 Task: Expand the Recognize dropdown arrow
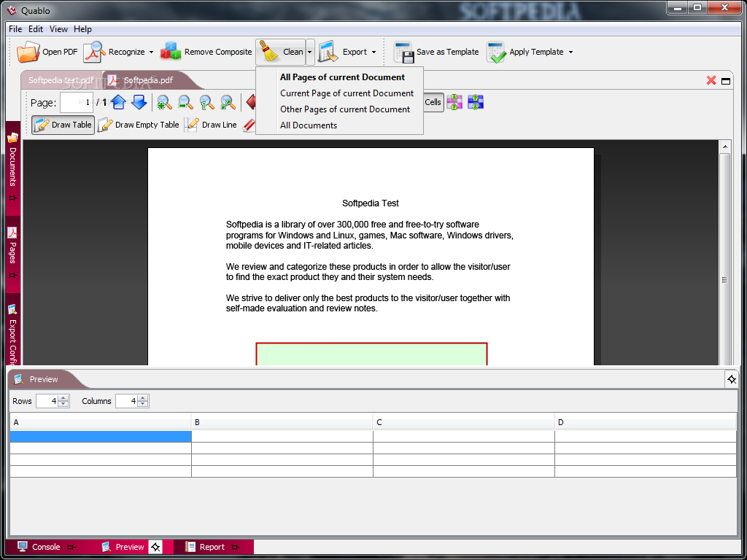151,52
